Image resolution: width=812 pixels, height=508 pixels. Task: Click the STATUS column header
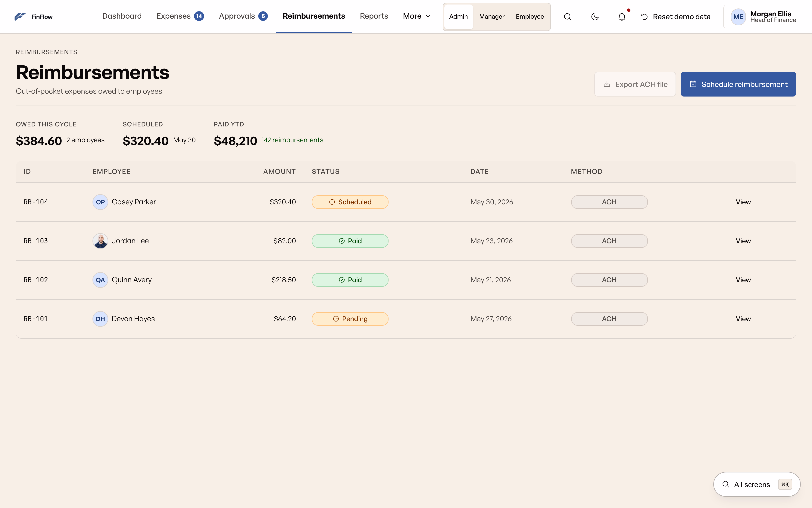(x=326, y=172)
